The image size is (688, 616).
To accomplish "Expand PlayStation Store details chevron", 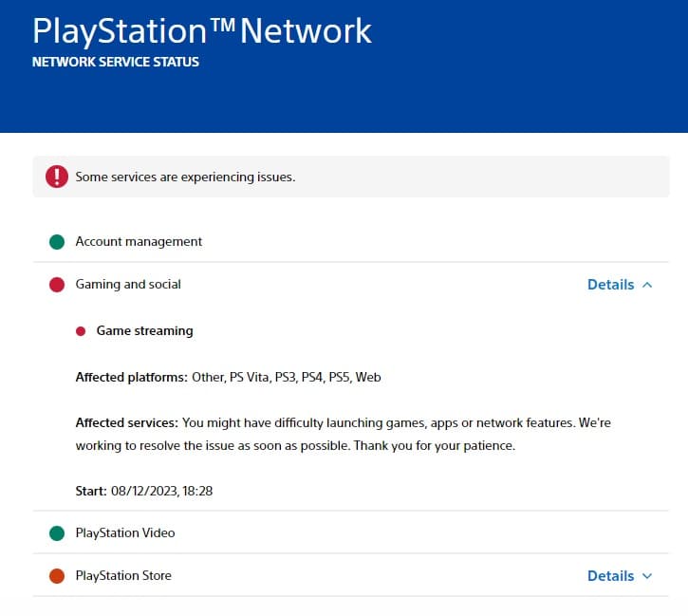I will [647, 576].
